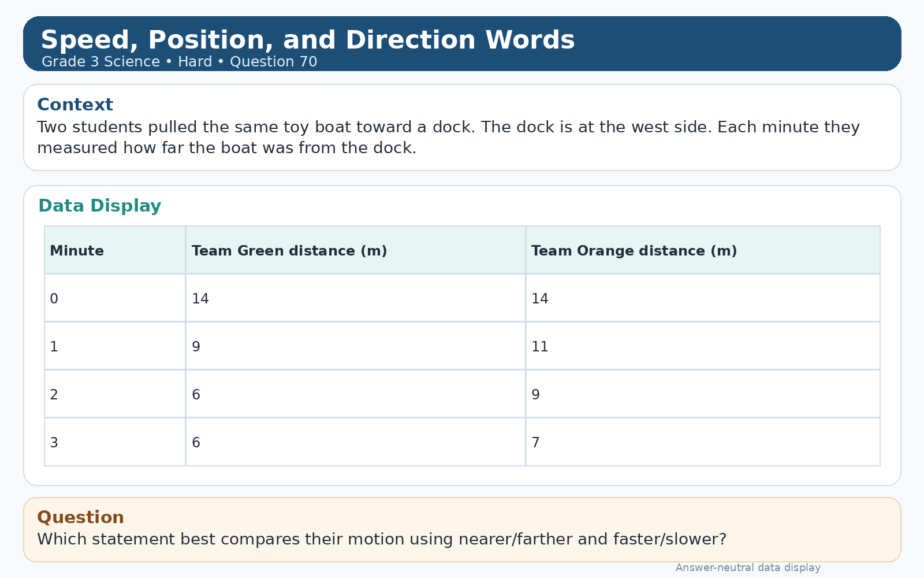The height and width of the screenshot is (578, 924).
Task: Click the Data Display heading
Action: pos(99,206)
